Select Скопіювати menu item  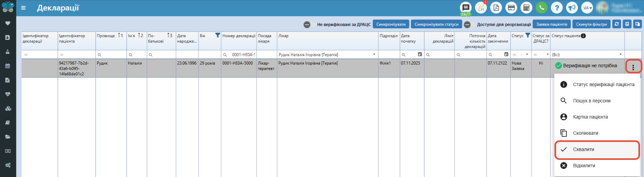tap(597, 133)
